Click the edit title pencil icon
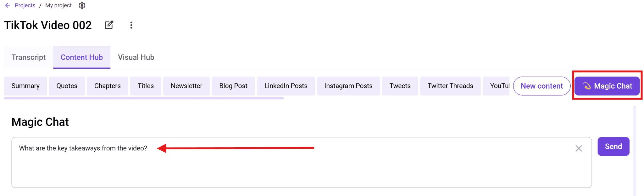Viewport: 644px width, 196px height. pos(109,25)
